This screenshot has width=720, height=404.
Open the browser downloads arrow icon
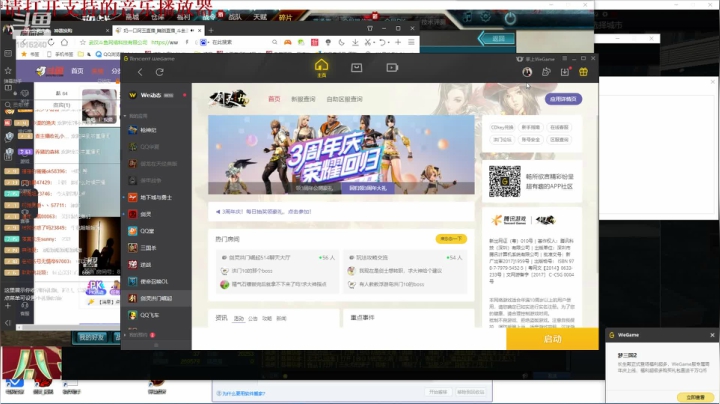click(x=355, y=42)
